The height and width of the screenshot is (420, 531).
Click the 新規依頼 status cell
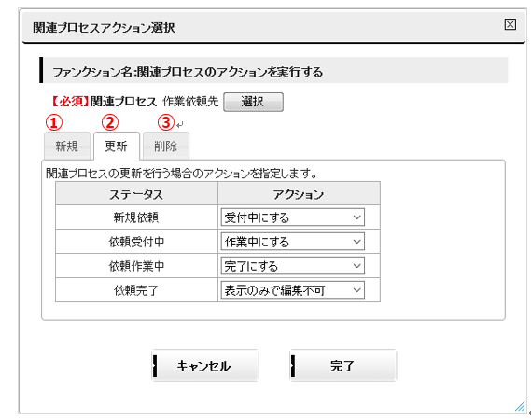coord(136,217)
